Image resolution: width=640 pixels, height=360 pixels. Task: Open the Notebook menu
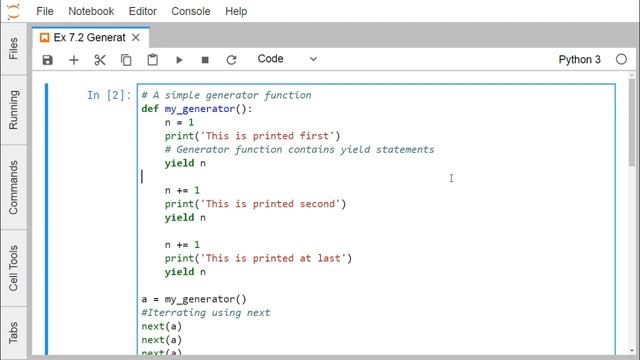click(91, 11)
